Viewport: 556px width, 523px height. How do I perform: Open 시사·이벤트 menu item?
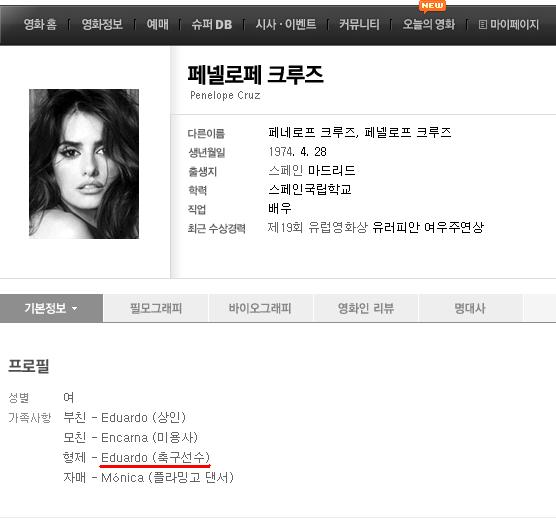point(286,24)
